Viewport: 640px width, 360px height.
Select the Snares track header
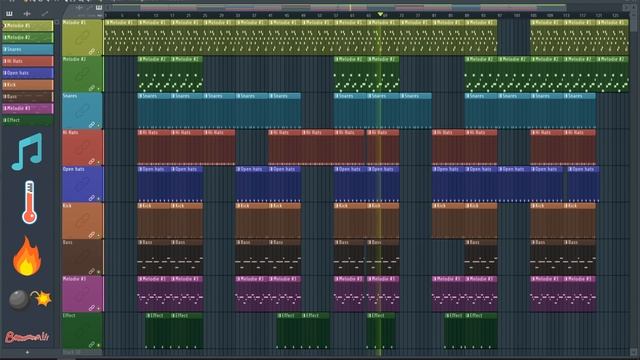(82, 111)
